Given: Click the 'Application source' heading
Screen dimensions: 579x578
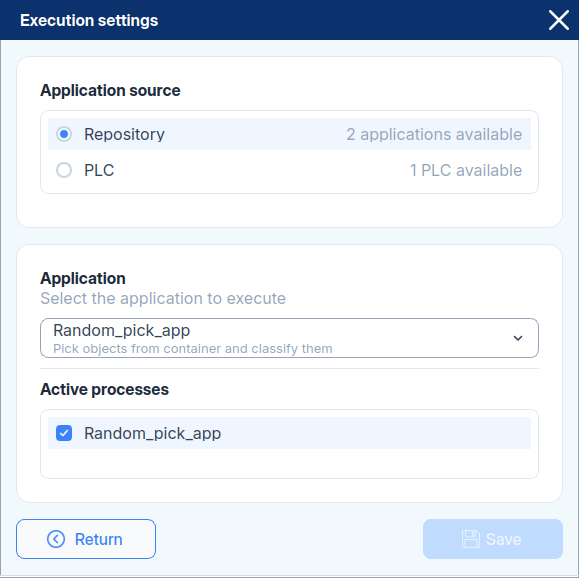Looking at the screenshot, I should point(110,90).
